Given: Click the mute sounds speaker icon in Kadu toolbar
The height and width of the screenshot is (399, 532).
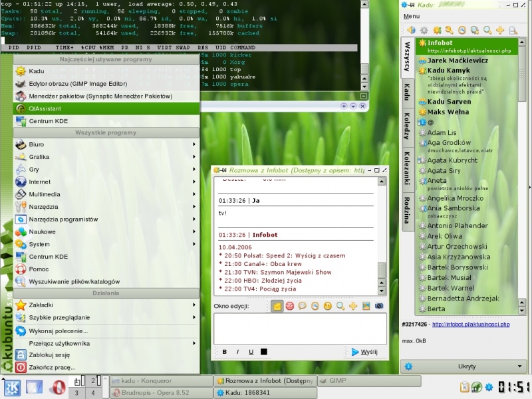Looking at the screenshot, I should [411, 30].
